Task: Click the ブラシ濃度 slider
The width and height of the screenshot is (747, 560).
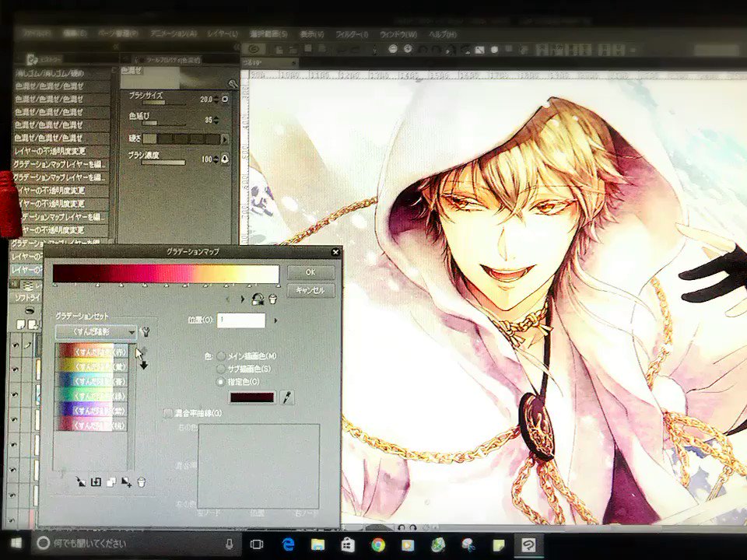Action: point(164,163)
